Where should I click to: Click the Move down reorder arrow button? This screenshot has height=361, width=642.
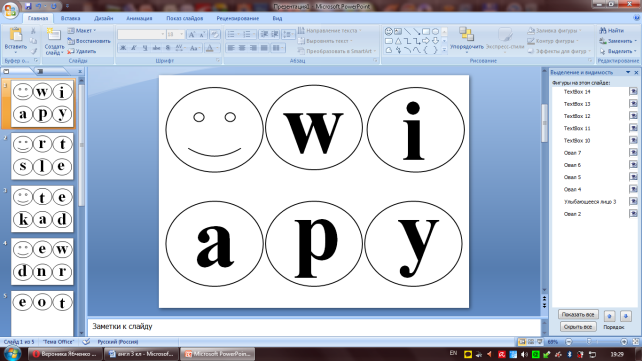tap(626, 316)
